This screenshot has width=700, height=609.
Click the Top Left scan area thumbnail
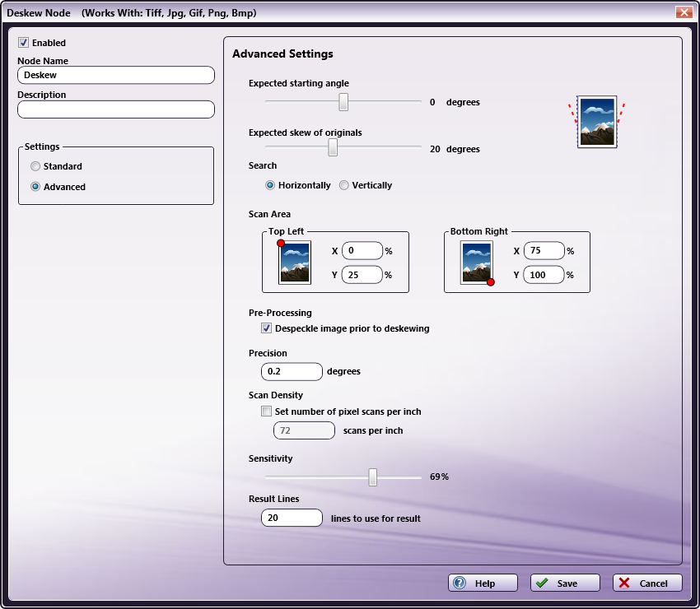click(294, 263)
